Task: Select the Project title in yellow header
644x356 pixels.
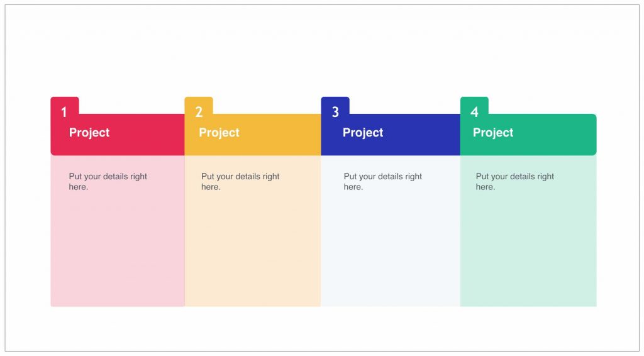Action: coord(219,133)
